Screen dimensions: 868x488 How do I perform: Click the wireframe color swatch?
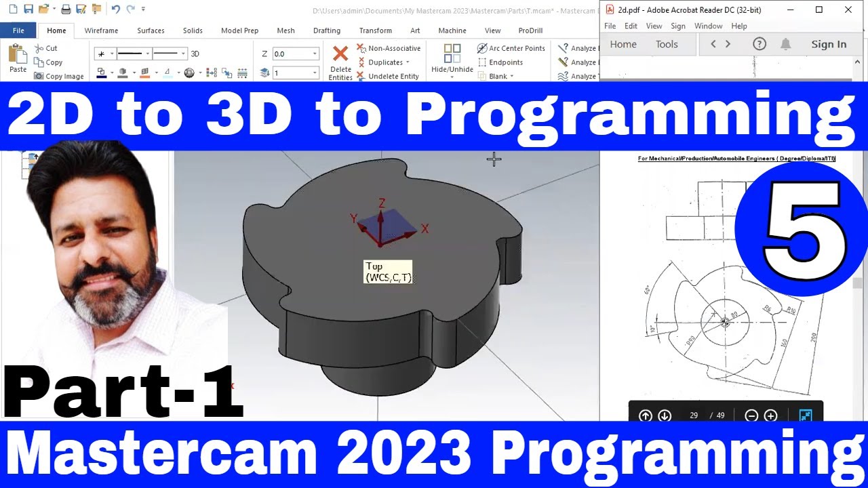(x=102, y=73)
